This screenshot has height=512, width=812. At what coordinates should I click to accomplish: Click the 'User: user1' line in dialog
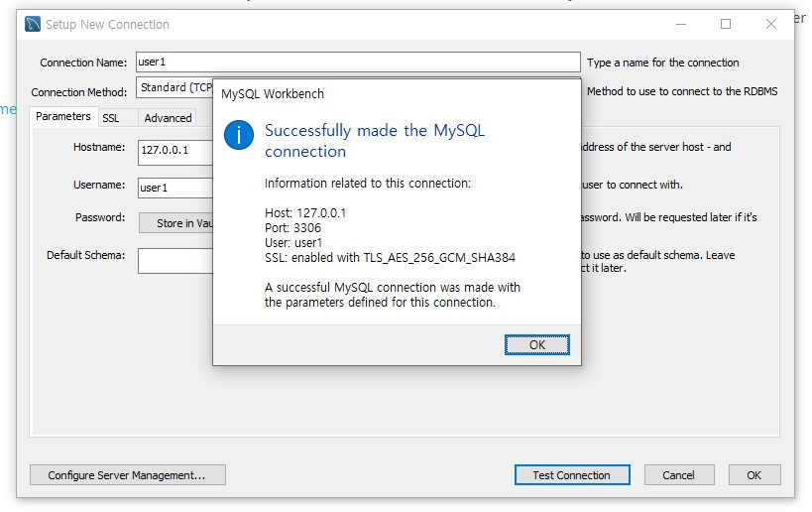[293, 242]
